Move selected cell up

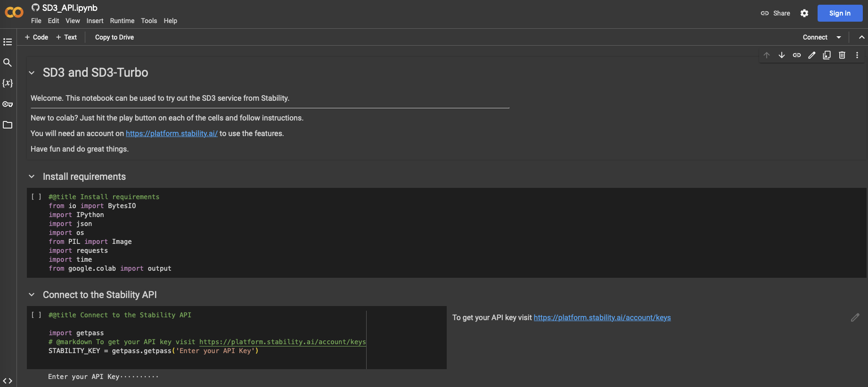tap(767, 55)
